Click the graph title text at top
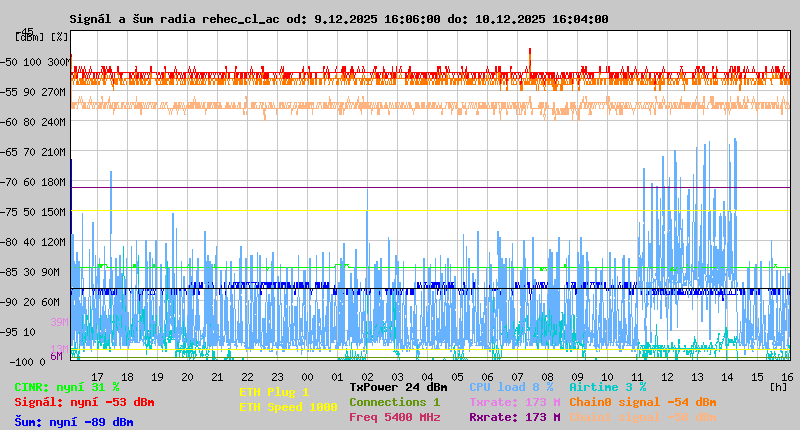The width and height of the screenshot is (800, 430). (338, 19)
